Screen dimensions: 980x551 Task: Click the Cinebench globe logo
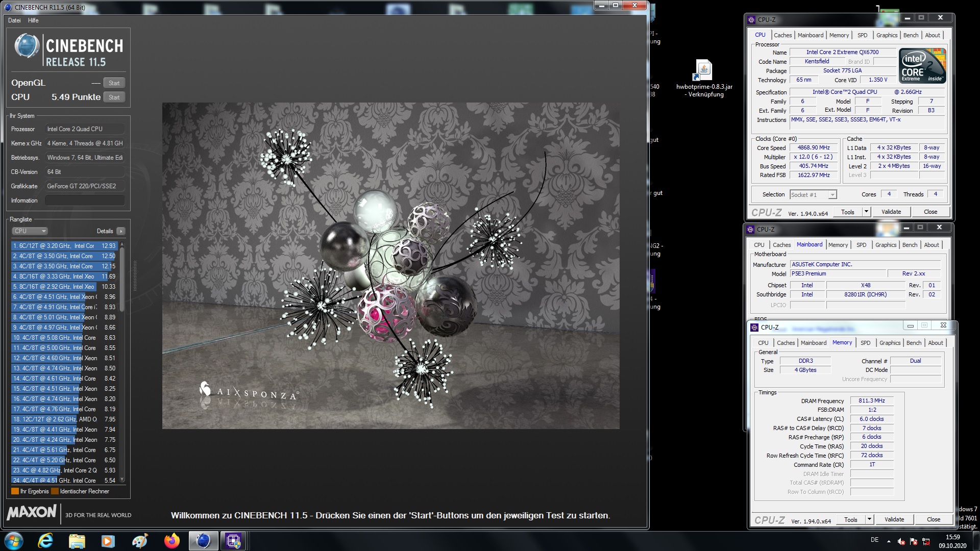coord(27,46)
